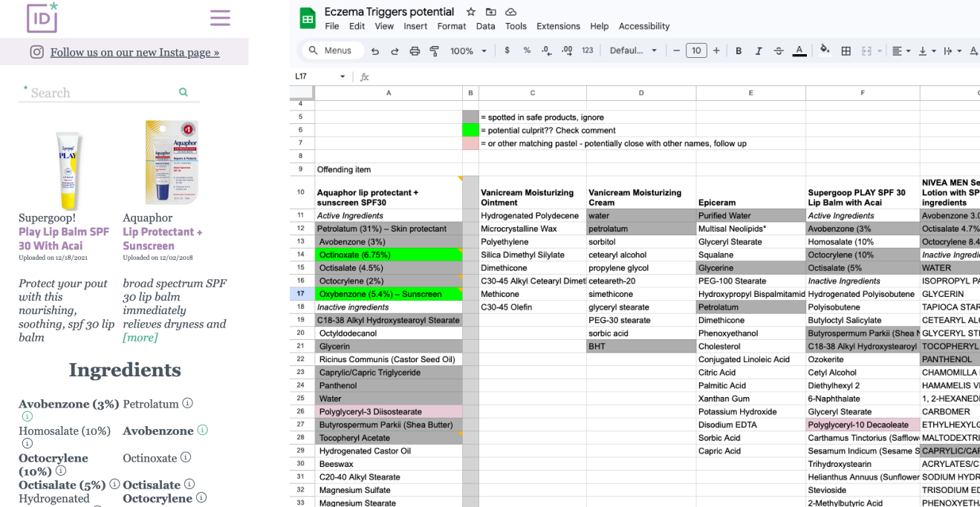980x507 pixels.
Task: Open the Insert menu
Action: [415, 26]
